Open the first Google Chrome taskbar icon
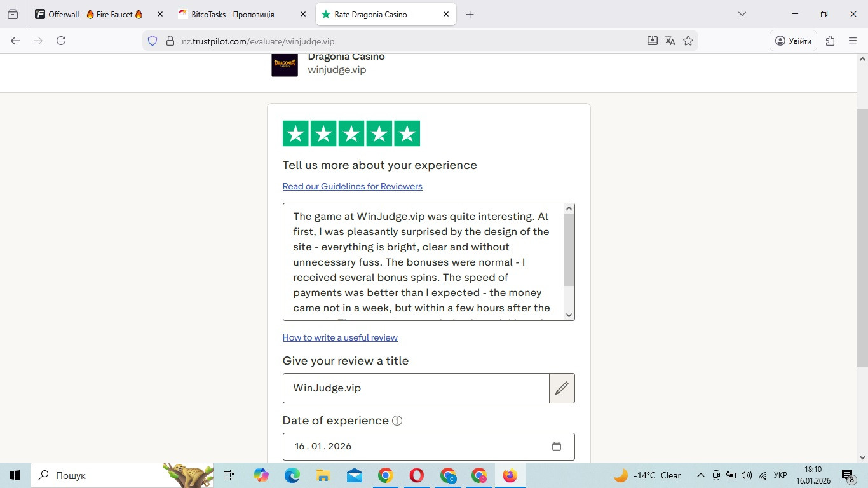This screenshot has height=488, width=868. click(385, 475)
